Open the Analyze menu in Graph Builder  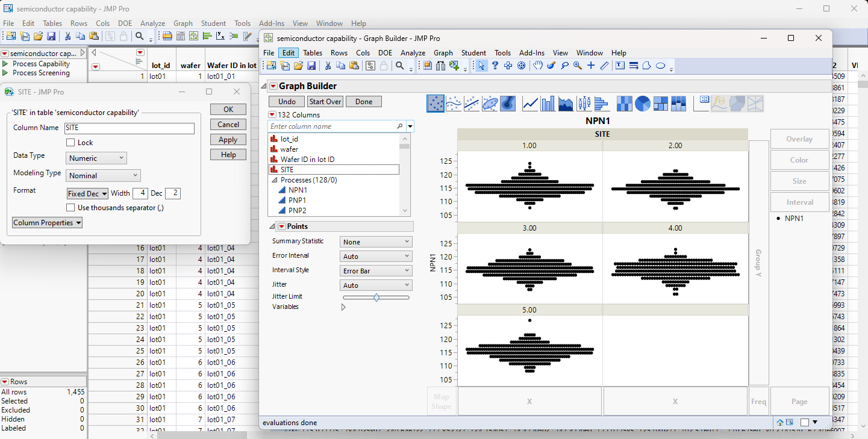tap(413, 53)
